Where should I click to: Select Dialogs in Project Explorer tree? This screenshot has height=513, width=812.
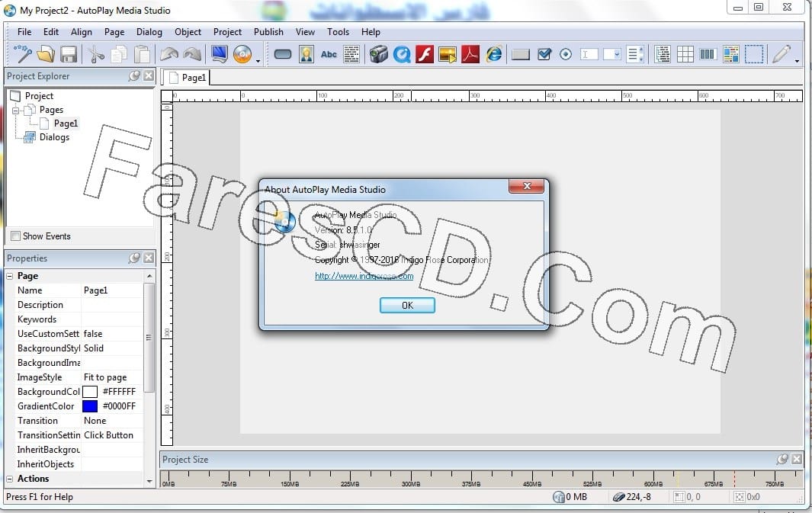point(54,137)
